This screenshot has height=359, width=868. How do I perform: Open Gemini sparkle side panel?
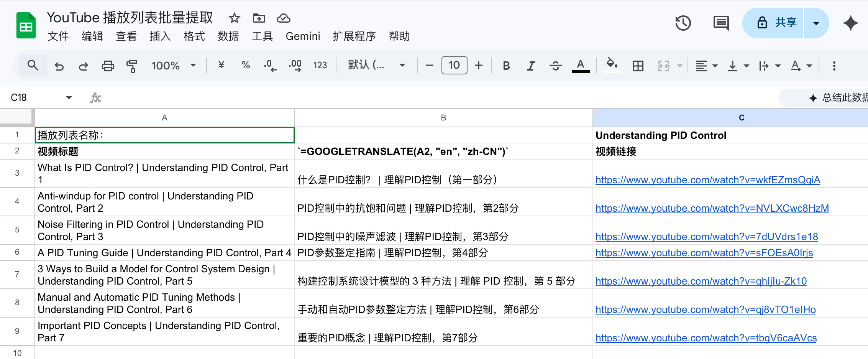click(x=851, y=23)
